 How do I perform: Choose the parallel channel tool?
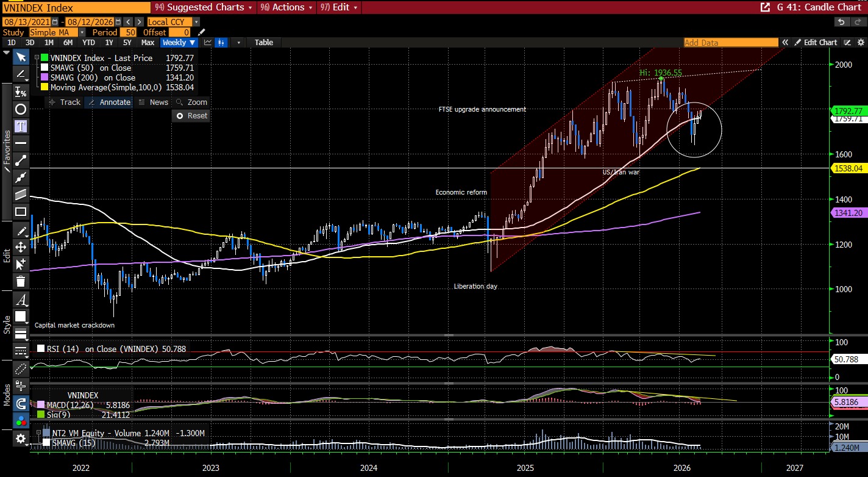point(21,195)
